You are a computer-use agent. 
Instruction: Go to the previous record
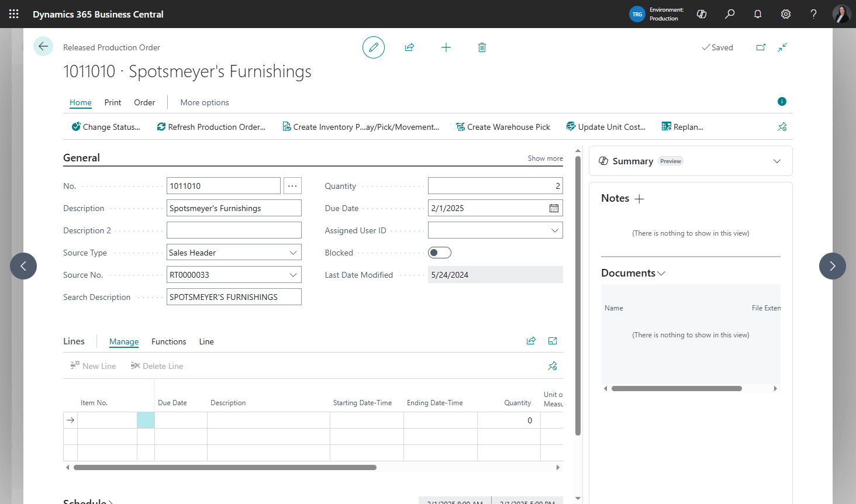pyautogui.click(x=23, y=266)
